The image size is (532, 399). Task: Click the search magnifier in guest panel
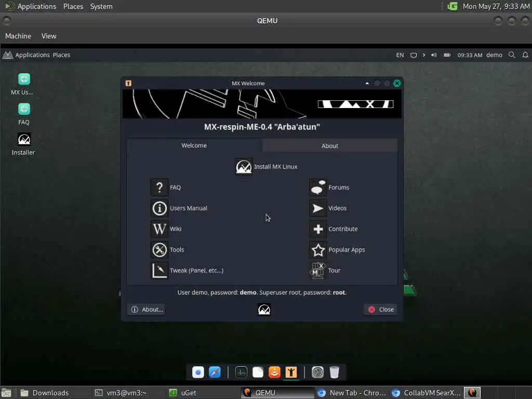click(x=512, y=55)
